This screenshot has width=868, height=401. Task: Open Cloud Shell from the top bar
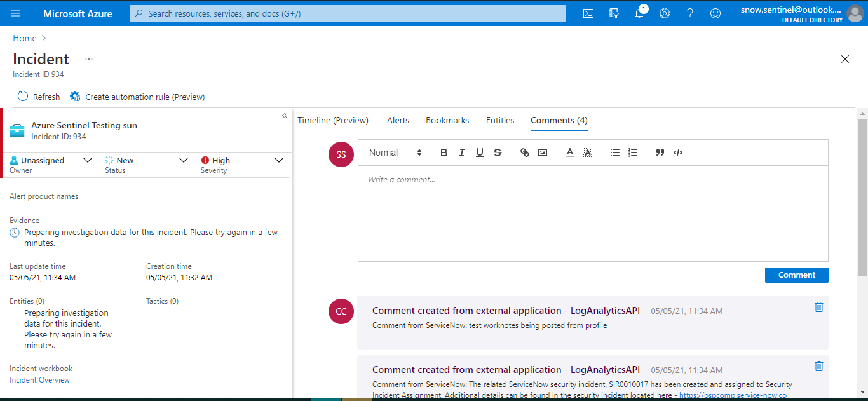coord(588,13)
